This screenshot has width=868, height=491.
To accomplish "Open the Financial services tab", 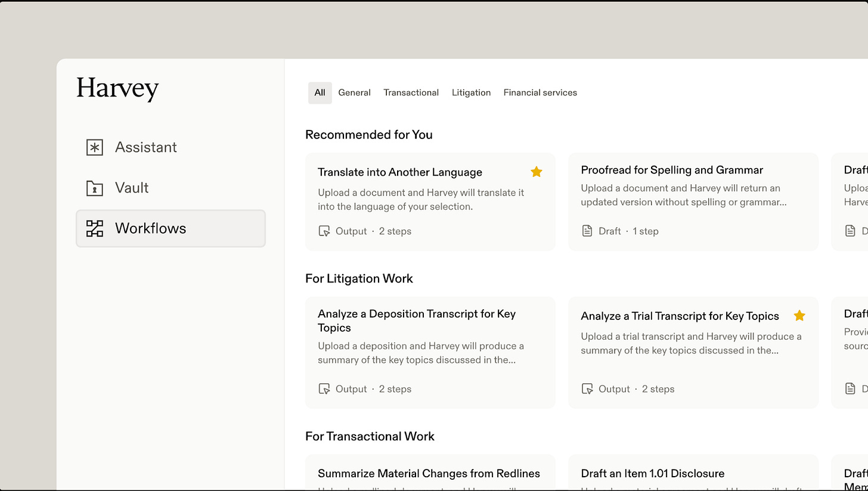I will [x=540, y=93].
